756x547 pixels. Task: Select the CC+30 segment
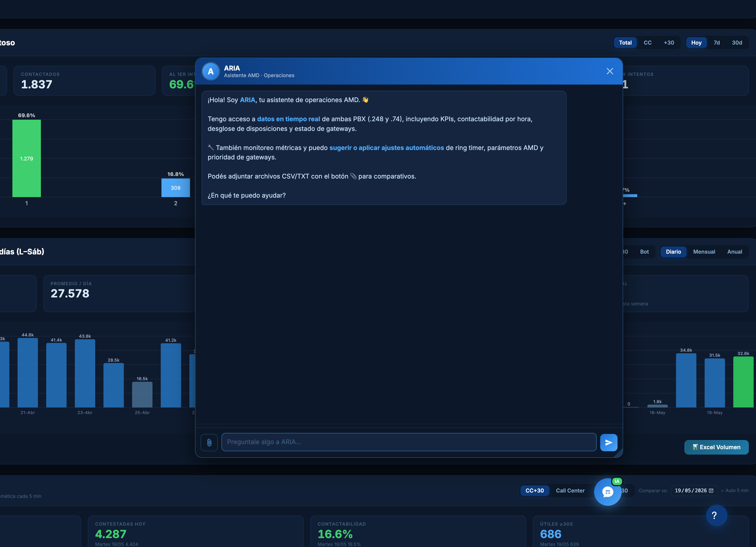[534, 491]
